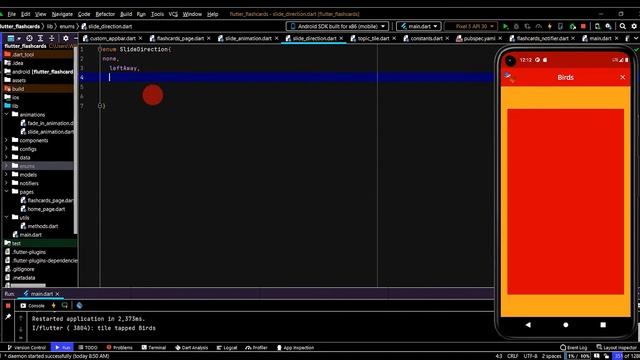Click hot reload lightning in Run console toolbar

pyautogui.click(x=53, y=305)
